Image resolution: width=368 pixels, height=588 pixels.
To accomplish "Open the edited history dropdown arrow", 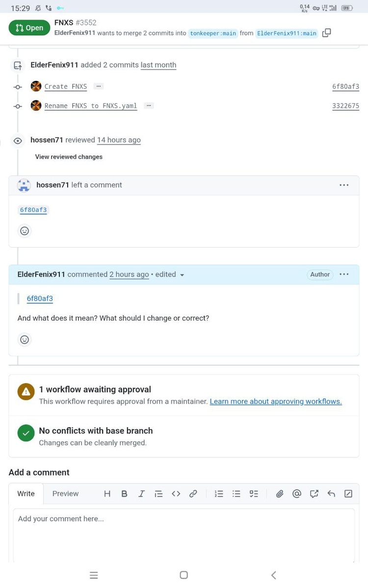I will [x=182, y=275].
